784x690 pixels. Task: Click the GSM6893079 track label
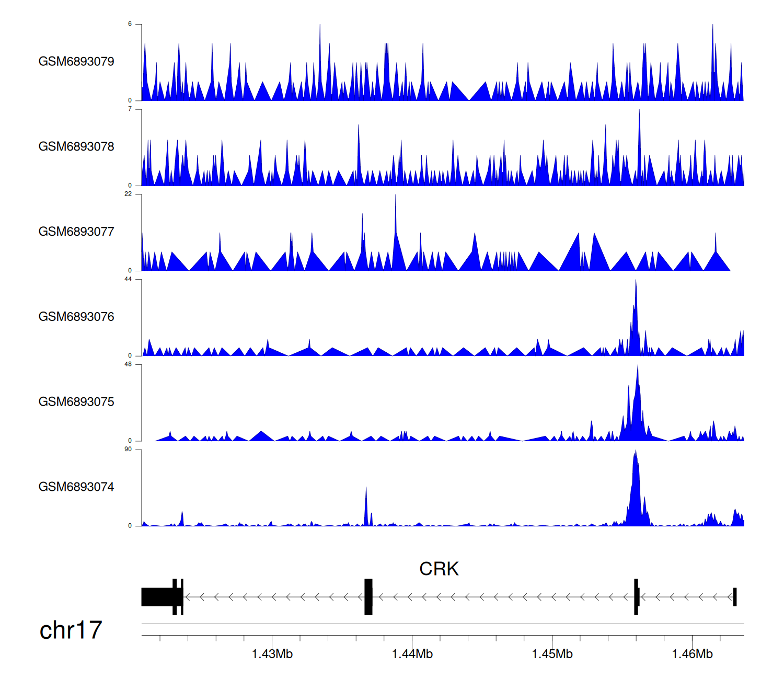[76, 62]
